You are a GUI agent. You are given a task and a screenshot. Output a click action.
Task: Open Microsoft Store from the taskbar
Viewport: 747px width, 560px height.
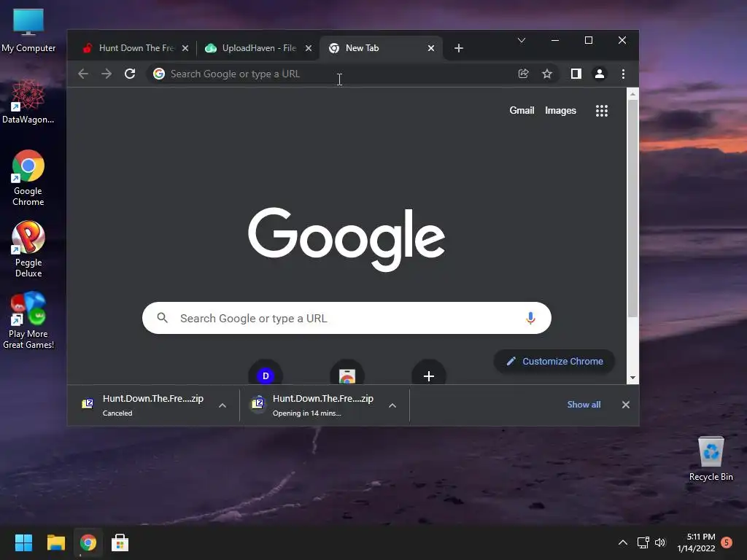(x=120, y=542)
